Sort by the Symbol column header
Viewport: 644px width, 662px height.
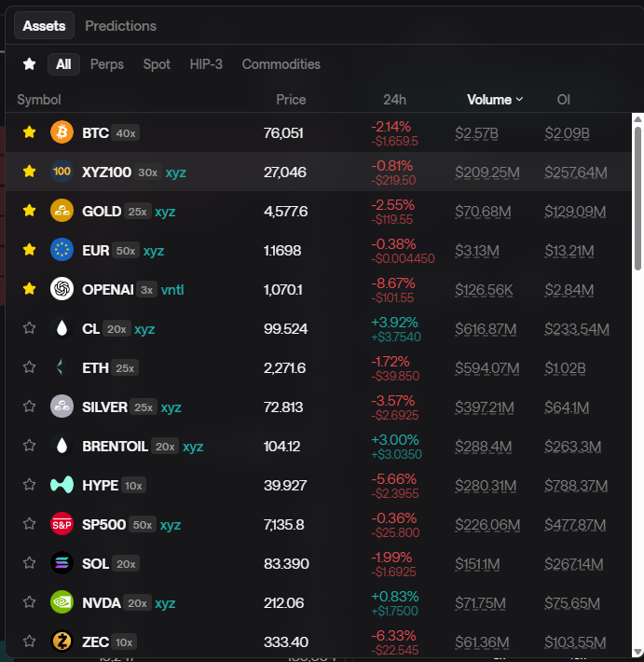pyautogui.click(x=39, y=100)
